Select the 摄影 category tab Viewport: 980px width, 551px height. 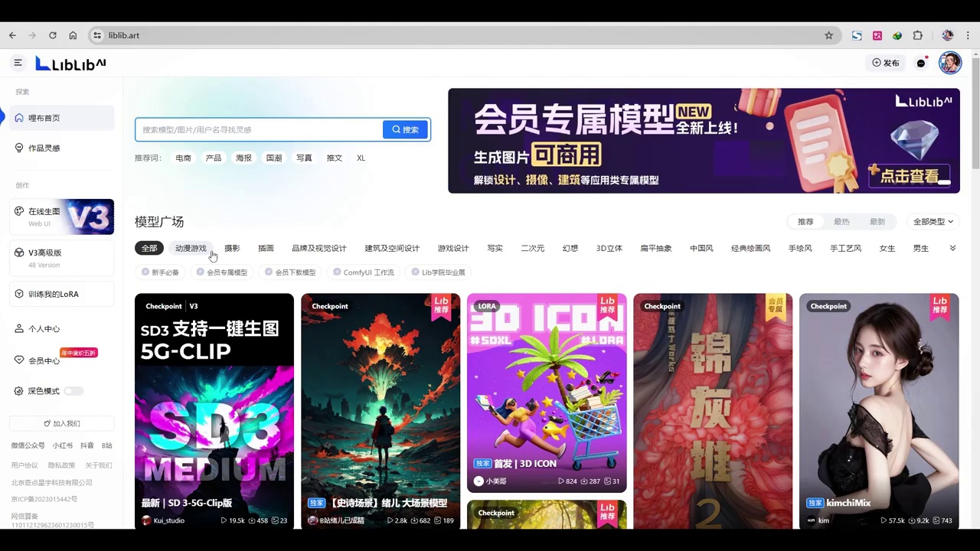232,248
